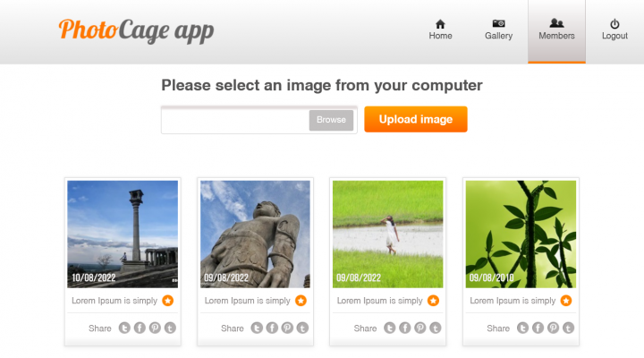Click the Upload image button
Viewport: 644px width, 358px height.
click(x=416, y=119)
